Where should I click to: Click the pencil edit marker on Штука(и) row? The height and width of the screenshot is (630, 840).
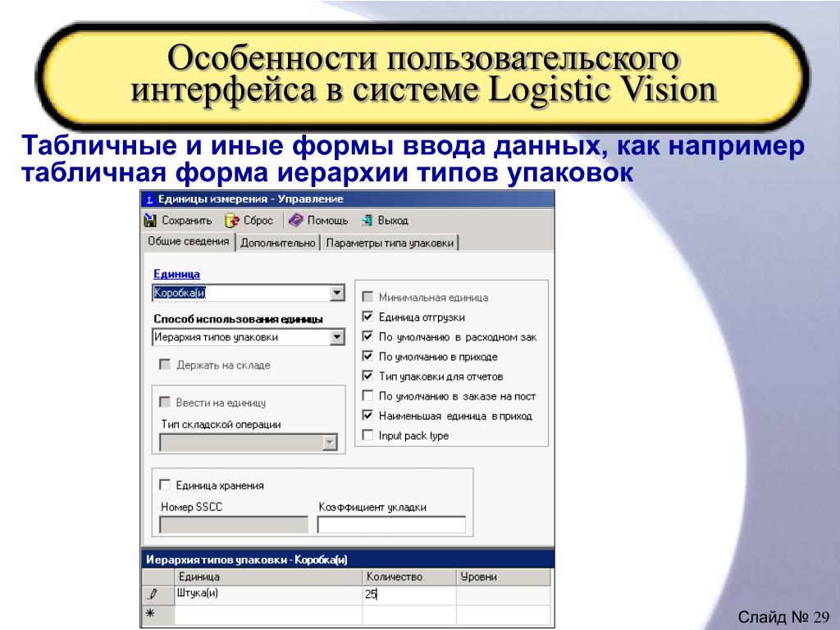[x=153, y=594]
